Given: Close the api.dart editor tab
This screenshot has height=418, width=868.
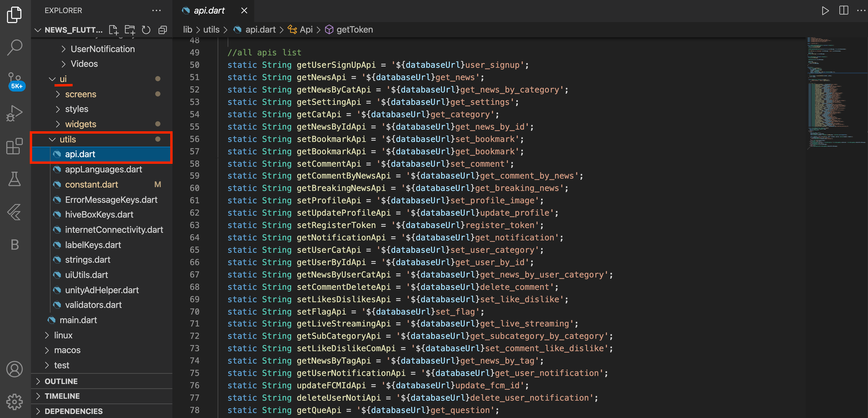Looking at the screenshot, I should (244, 11).
